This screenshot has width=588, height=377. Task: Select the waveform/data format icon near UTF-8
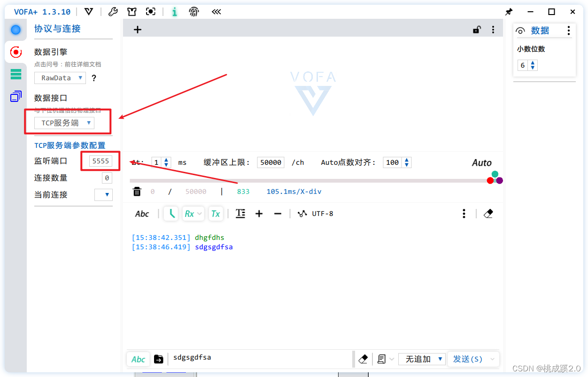pyautogui.click(x=302, y=213)
